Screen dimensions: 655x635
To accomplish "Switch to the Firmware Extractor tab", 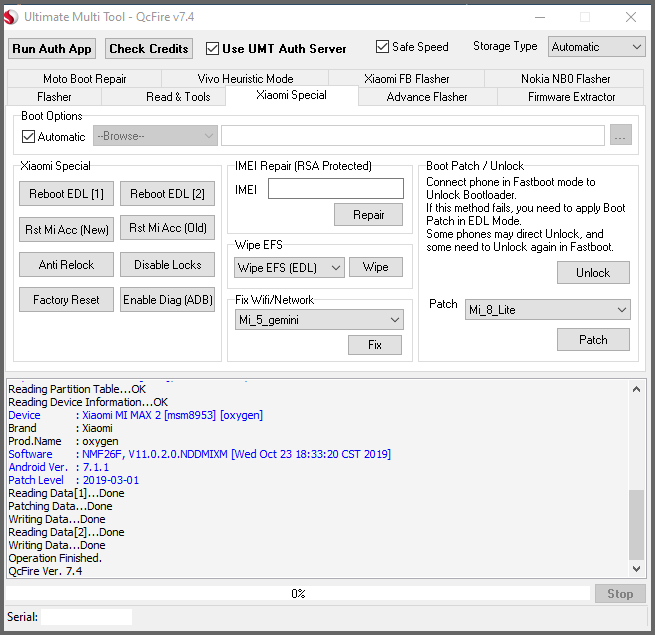I will (x=571, y=97).
